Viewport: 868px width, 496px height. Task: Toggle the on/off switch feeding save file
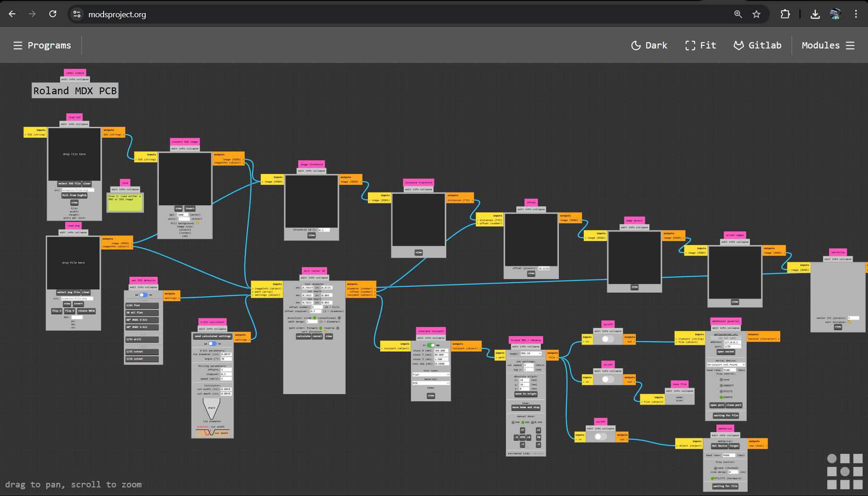click(x=608, y=379)
